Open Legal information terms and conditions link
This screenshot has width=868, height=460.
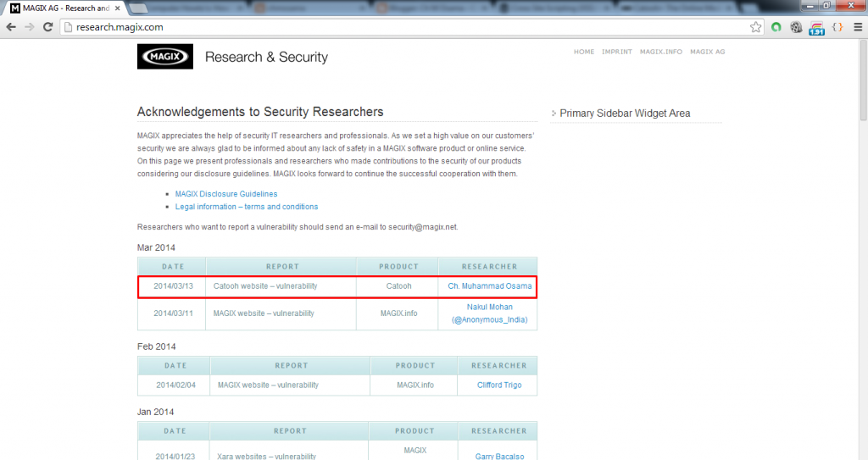247,207
